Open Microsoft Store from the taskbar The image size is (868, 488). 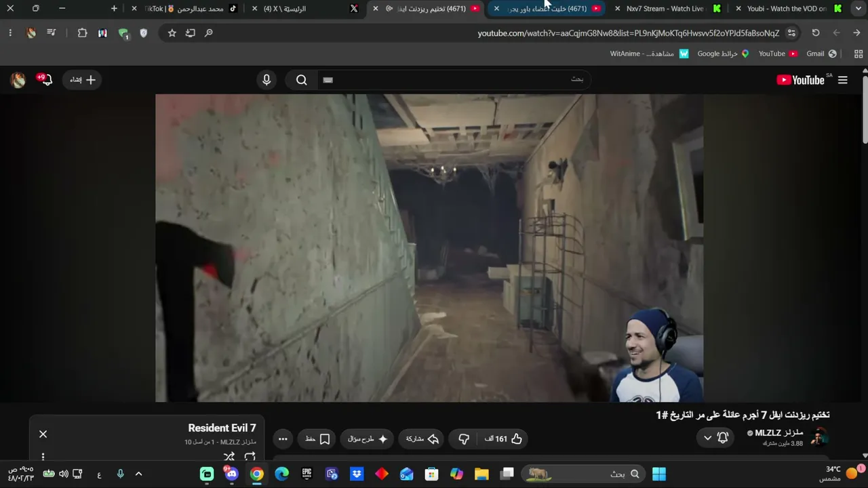tap(431, 474)
